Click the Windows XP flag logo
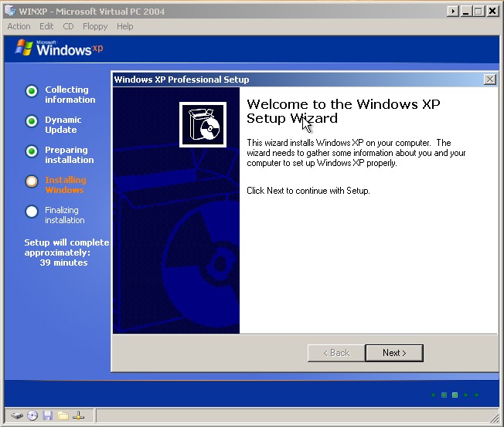The width and height of the screenshot is (504, 427). click(24, 48)
